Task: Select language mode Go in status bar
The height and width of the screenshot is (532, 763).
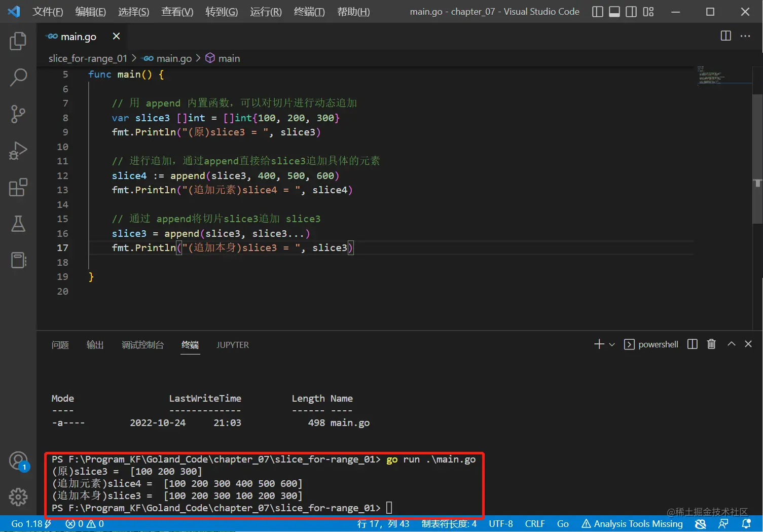Action: pyautogui.click(x=563, y=524)
